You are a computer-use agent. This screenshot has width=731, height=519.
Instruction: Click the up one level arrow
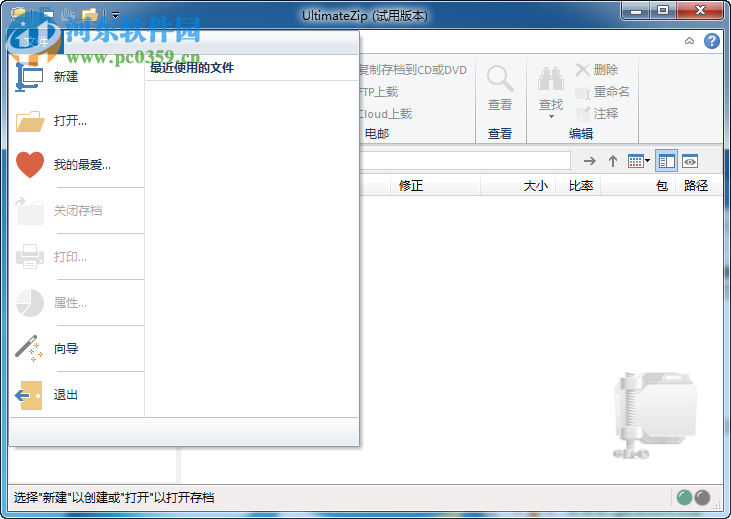[613, 161]
